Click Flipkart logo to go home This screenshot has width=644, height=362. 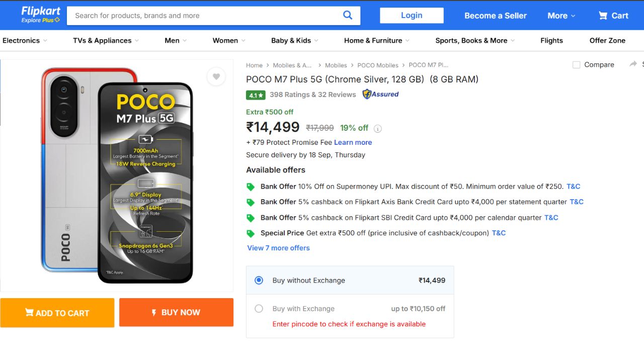pyautogui.click(x=41, y=11)
